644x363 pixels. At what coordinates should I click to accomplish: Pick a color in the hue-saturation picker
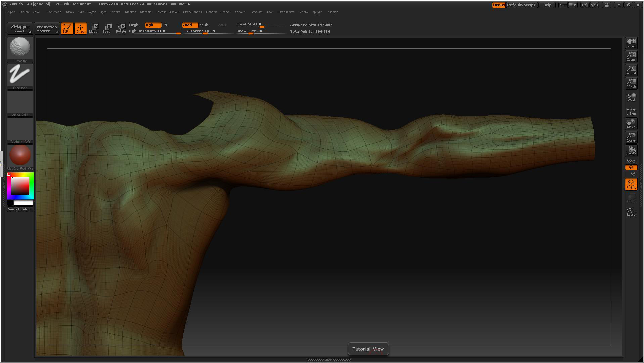pos(20,186)
